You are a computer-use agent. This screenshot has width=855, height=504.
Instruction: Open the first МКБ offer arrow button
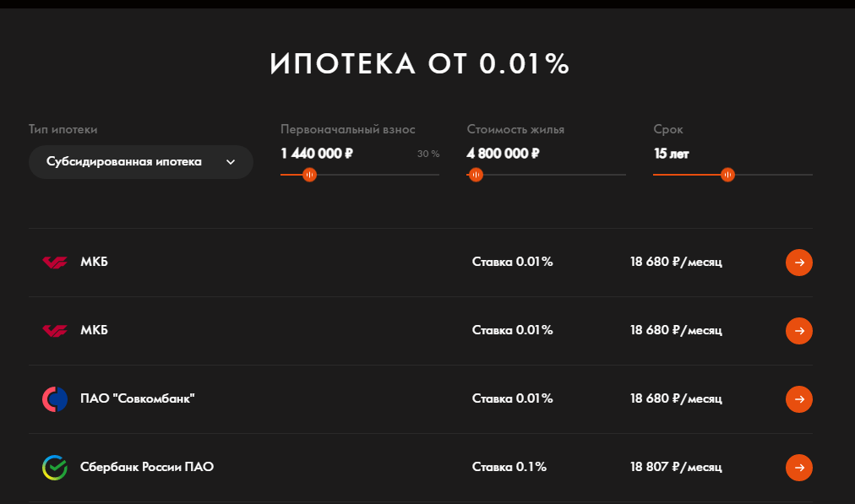click(799, 263)
